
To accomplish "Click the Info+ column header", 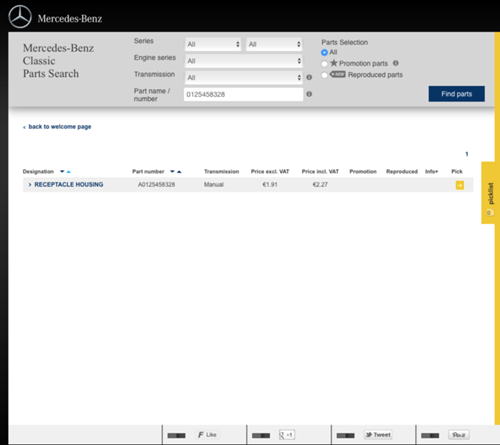I will click(x=431, y=172).
